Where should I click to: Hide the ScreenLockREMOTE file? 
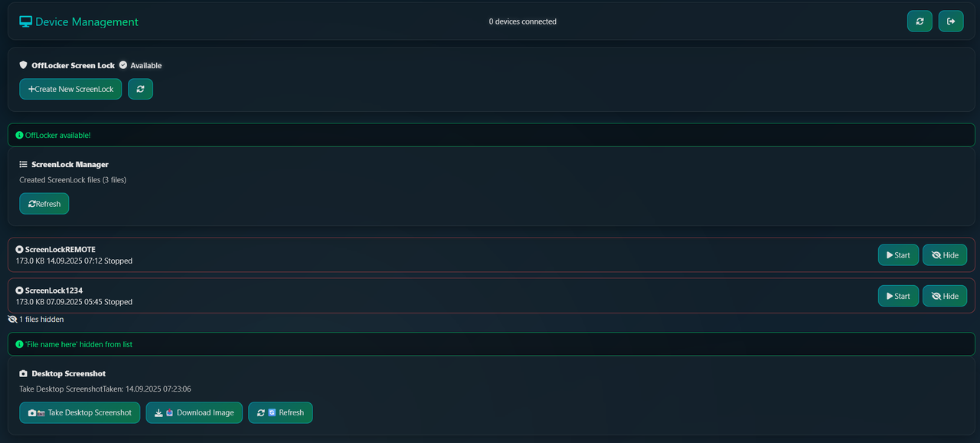point(945,255)
